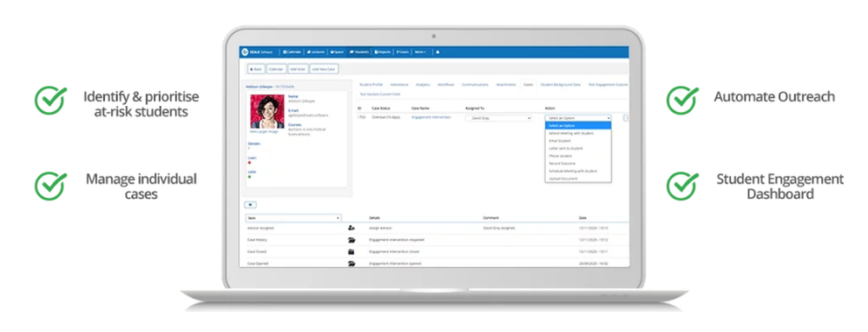The height and width of the screenshot is (332, 868).
Task: Open Students in the navbar
Action: pos(359,52)
